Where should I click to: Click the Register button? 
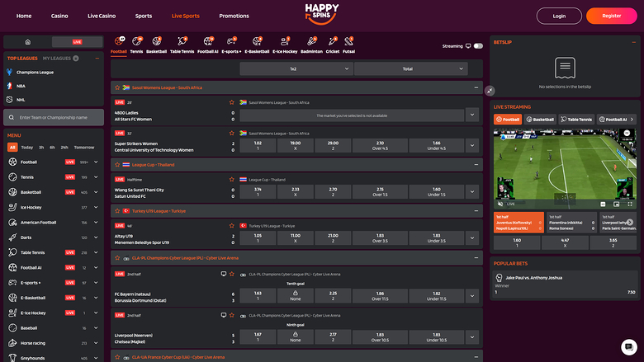[x=612, y=16]
